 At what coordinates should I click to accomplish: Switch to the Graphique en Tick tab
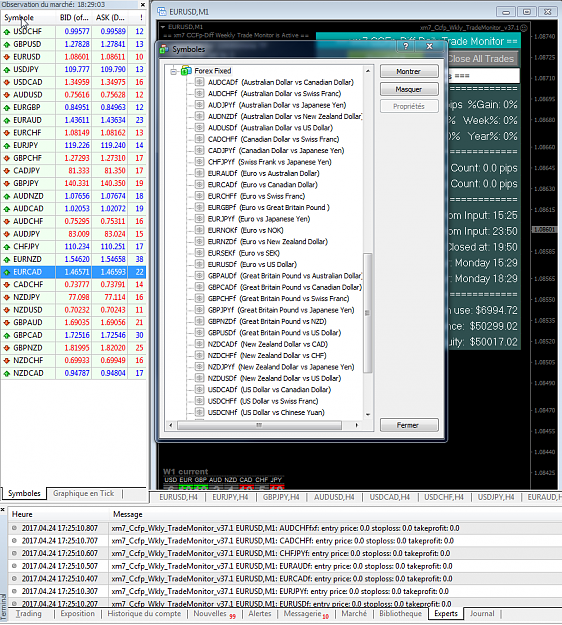(x=83, y=493)
